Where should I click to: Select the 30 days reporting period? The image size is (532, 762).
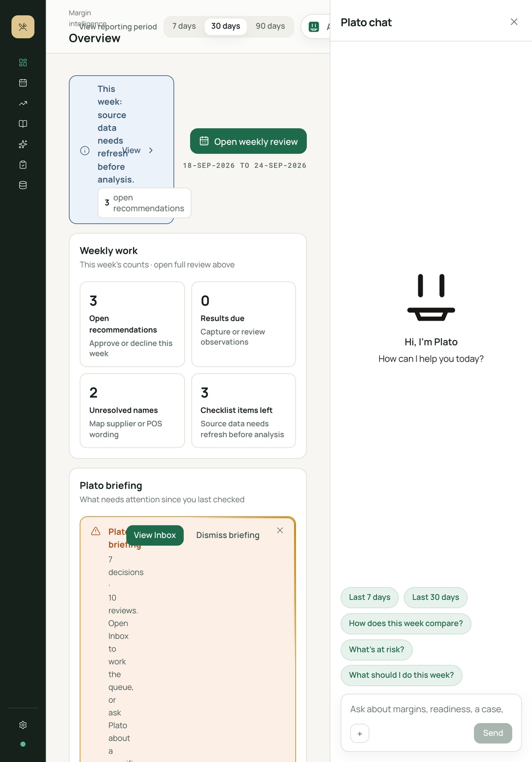[x=226, y=26]
